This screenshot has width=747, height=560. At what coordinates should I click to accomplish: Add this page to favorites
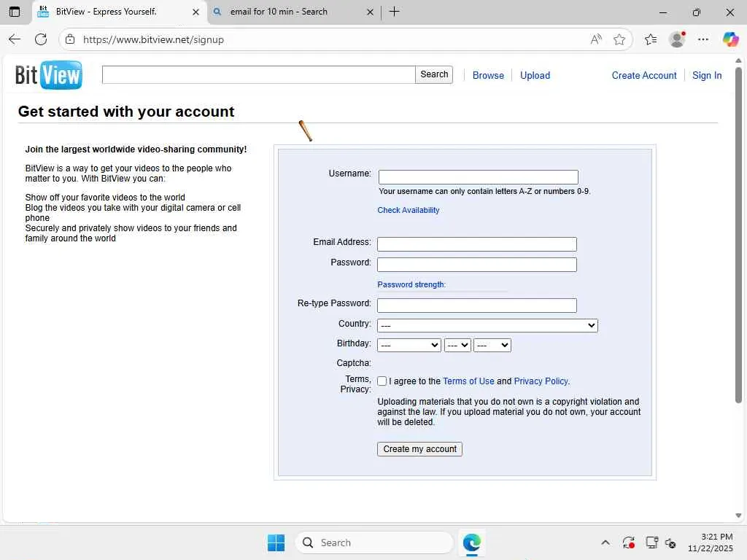[x=619, y=39]
